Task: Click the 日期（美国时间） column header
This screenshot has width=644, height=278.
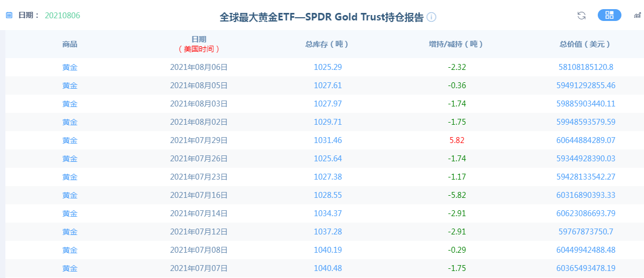Action: [199, 44]
